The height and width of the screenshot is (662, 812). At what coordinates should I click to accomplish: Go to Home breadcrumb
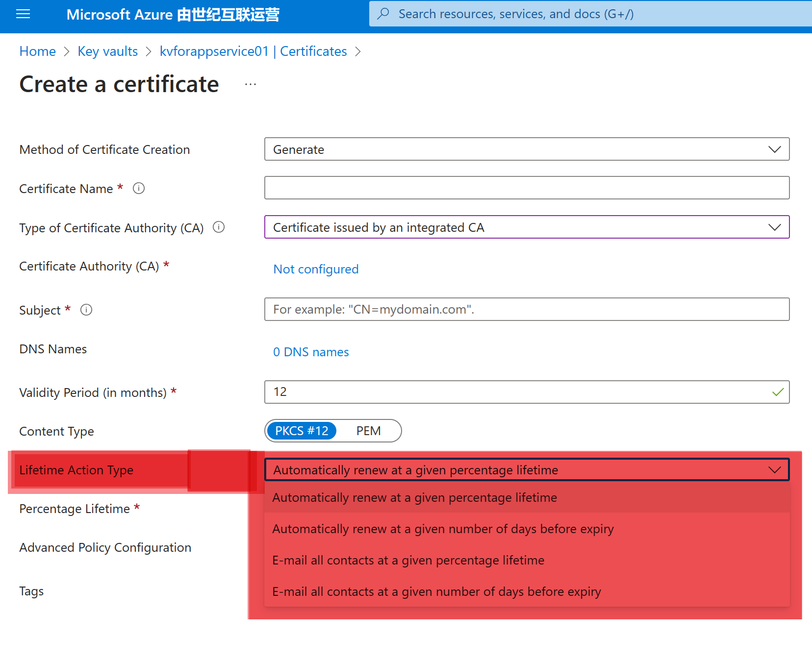pos(38,51)
